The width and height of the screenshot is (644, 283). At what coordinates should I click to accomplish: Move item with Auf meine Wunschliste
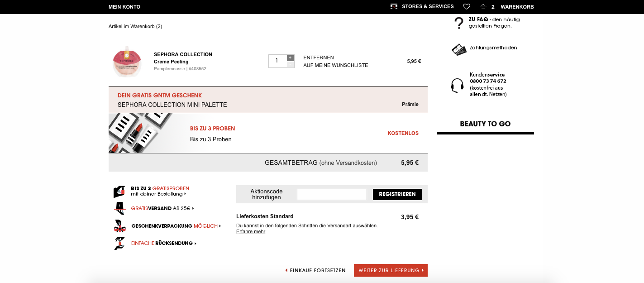(336, 65)
